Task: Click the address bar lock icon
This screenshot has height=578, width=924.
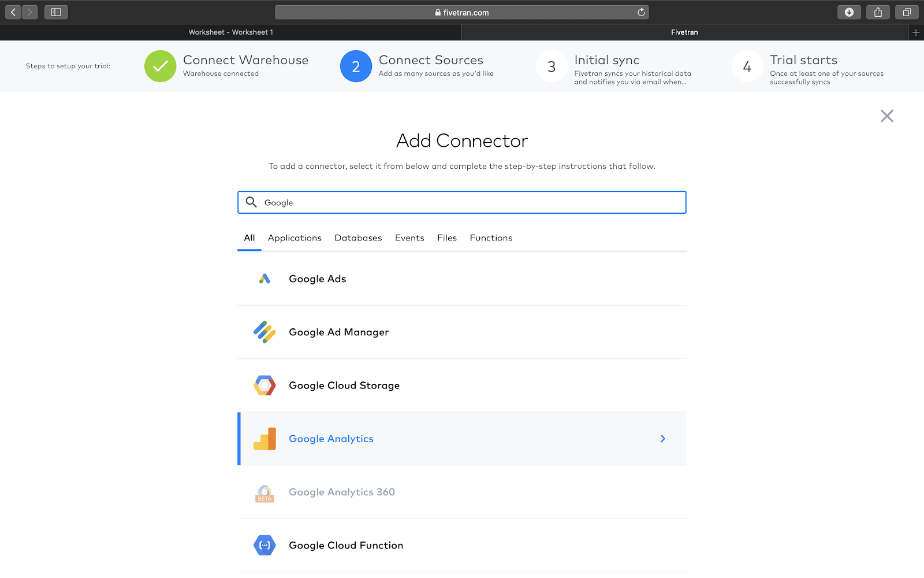Action: (x=438, y=12)
